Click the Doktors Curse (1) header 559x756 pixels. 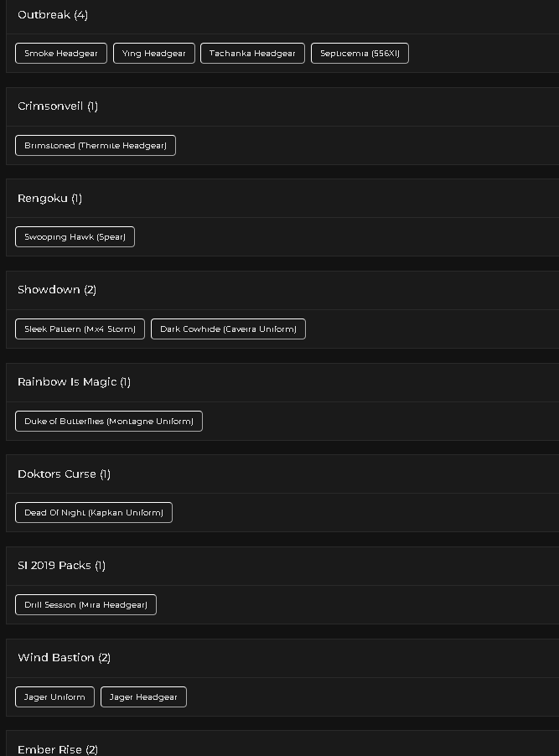click(282, 474)
